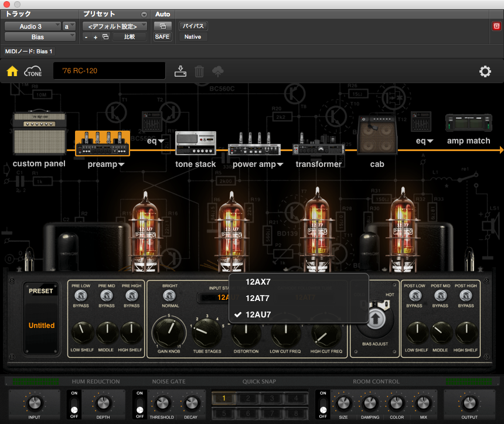
Task: Open the ToneCloud icon
Action: click(x=33, y=71)
